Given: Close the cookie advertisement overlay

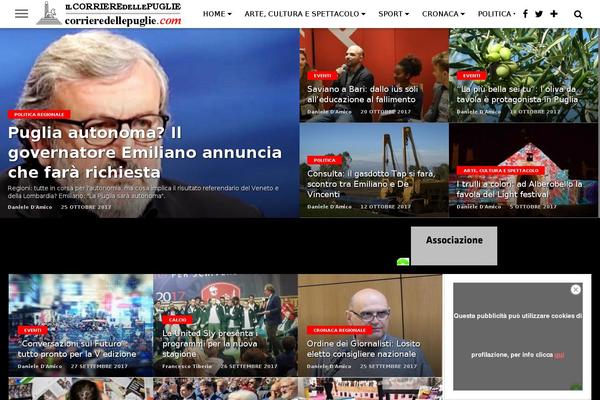Looking at the screenshot, I should [576, 290].
